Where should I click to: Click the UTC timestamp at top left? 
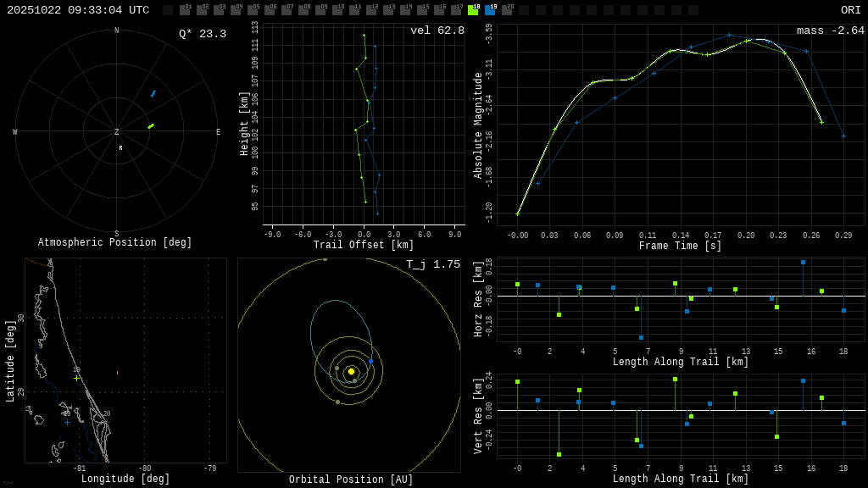point(78,10)
